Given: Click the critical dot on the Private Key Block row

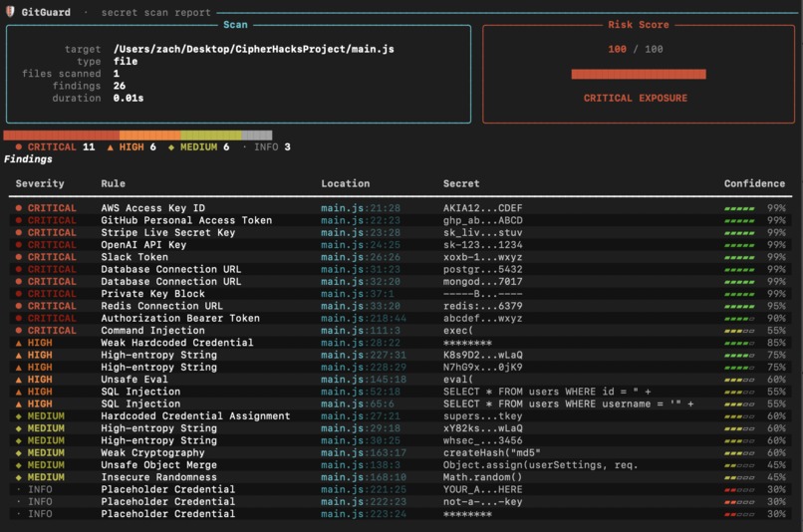Looking at the screenshot, I should pyautogui.click(x=19, y=294).
